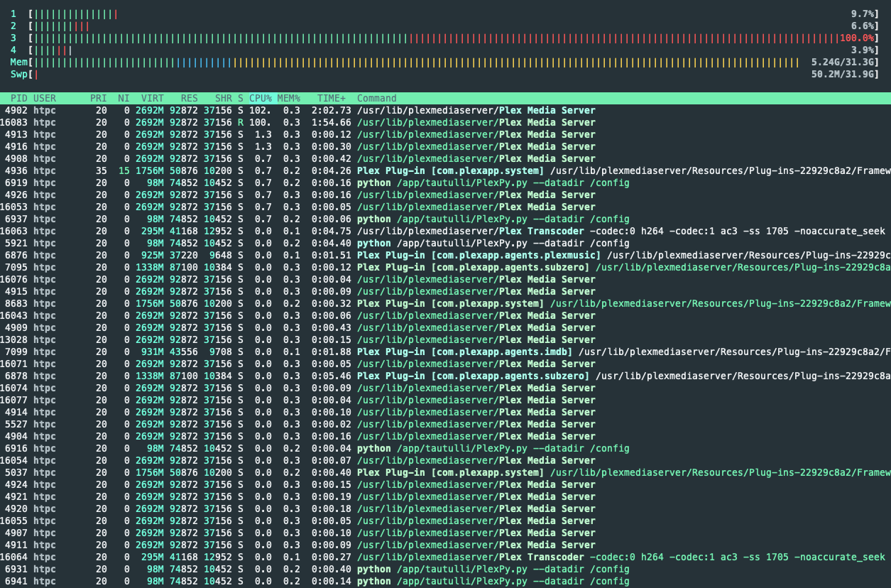Select Plex Media Server PID 4911
891x588 pixels.
(445, 545)
